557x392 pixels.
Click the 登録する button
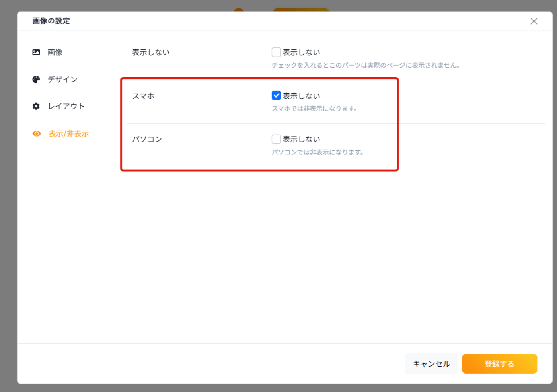[499, 364]
